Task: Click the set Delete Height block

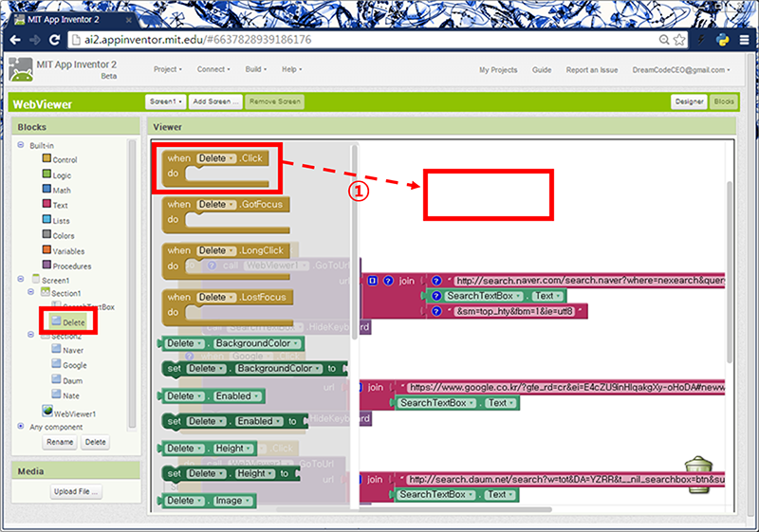Action: point(231,473)
